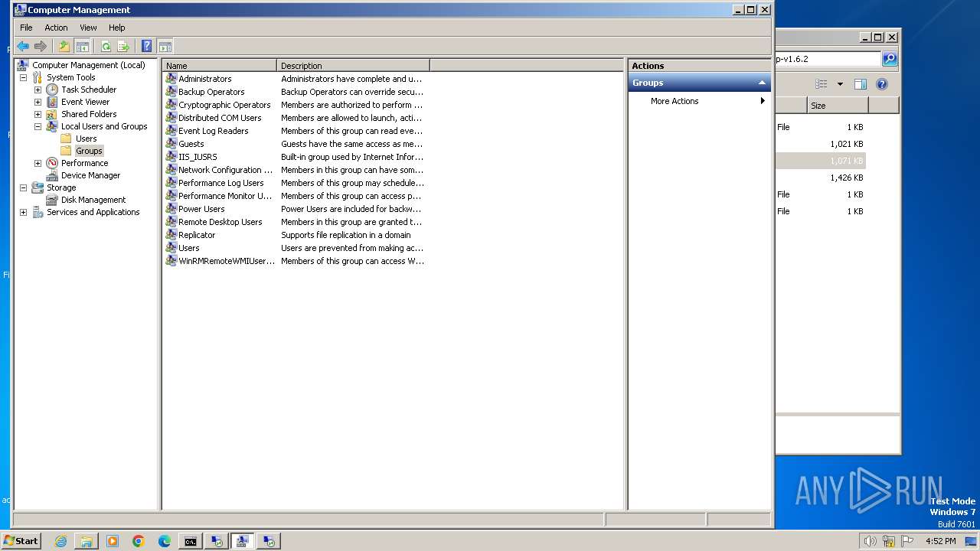Select Distributed COM Users group row

pyautogui.click(x=295, y=118)
